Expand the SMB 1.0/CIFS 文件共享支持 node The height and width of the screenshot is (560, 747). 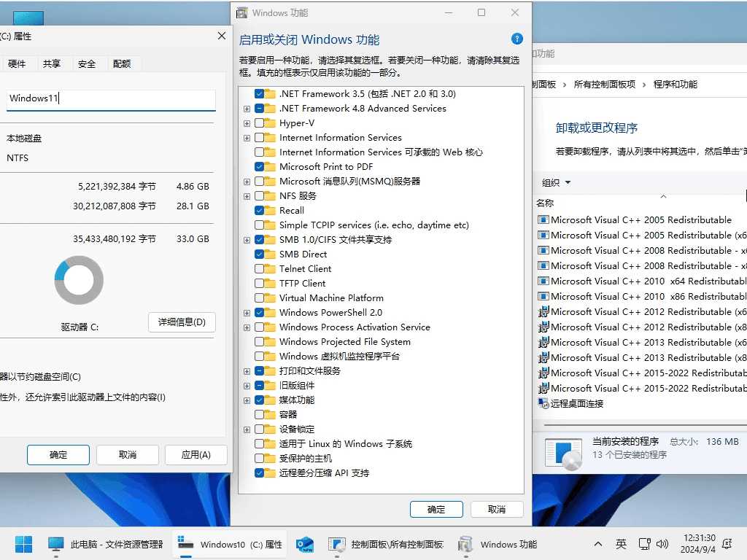[x=247, y=239]
